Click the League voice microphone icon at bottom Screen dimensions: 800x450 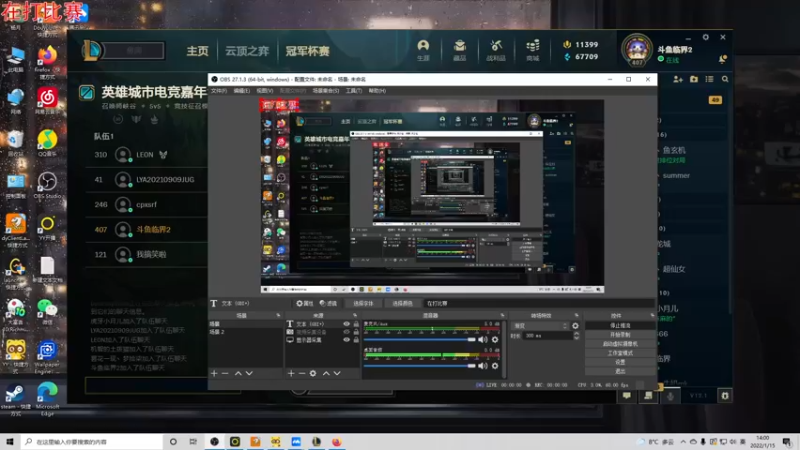coord(670,395)
